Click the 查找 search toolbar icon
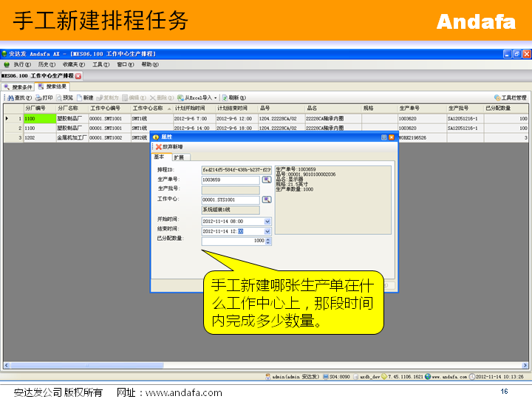The image size is (532, 399). pos(18,98)
